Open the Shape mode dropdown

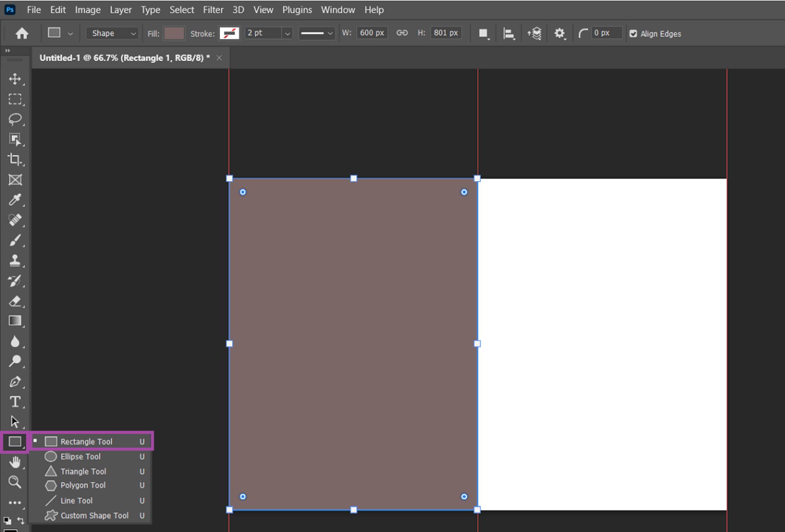tap(112, 33)
